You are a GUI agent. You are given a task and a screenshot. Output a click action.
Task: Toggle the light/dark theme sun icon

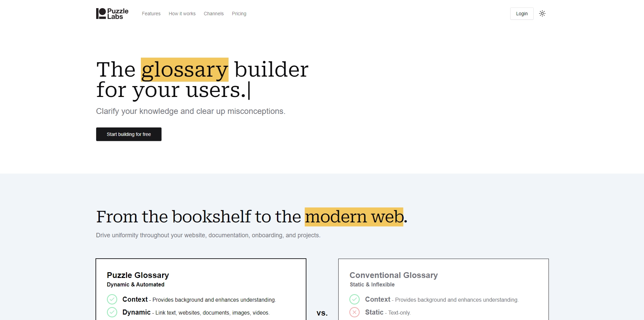click(542, 14)
